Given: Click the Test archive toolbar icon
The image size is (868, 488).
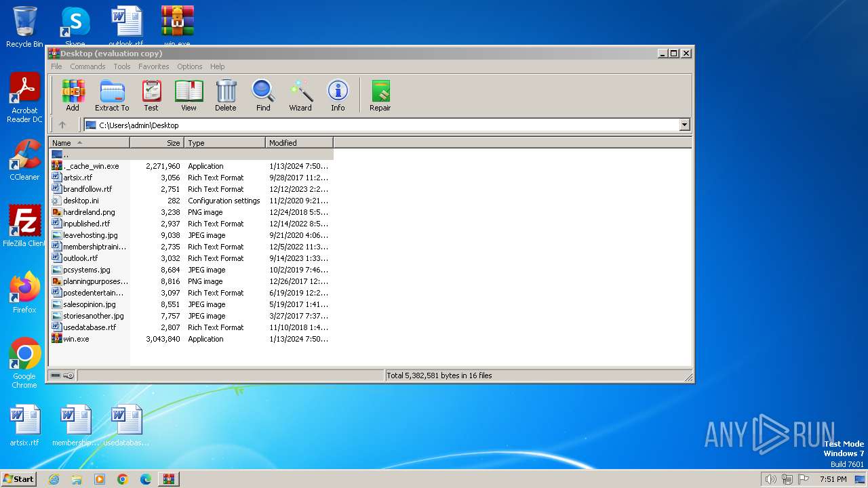Looking at the screenshot, I should (151, 96).
